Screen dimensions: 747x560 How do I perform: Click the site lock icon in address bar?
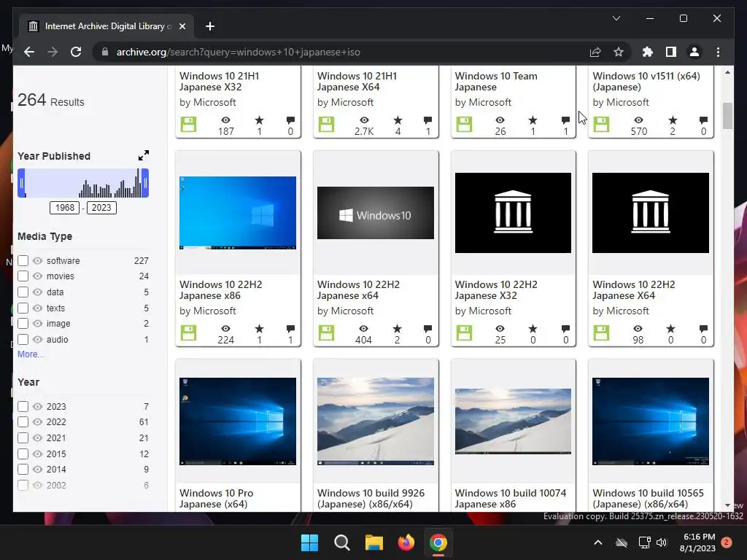point(105,52)
